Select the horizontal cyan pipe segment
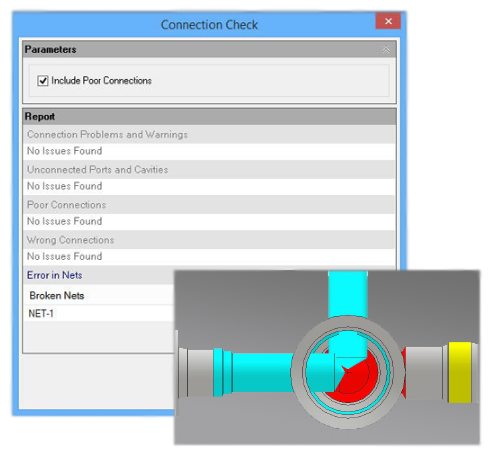Viewport: 490px width, 459px height. (x=262, y=372)
